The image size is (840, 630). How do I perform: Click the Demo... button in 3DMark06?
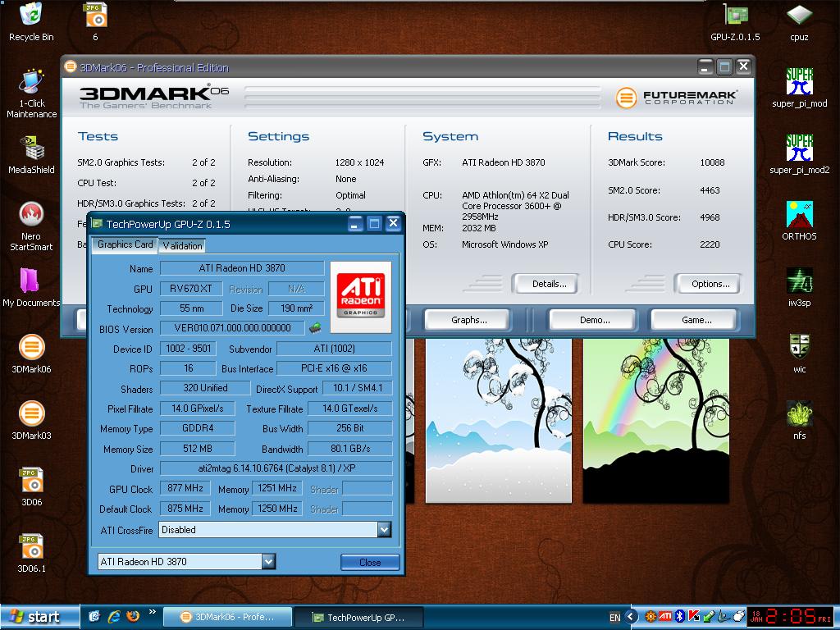click(x=594, y=320)
